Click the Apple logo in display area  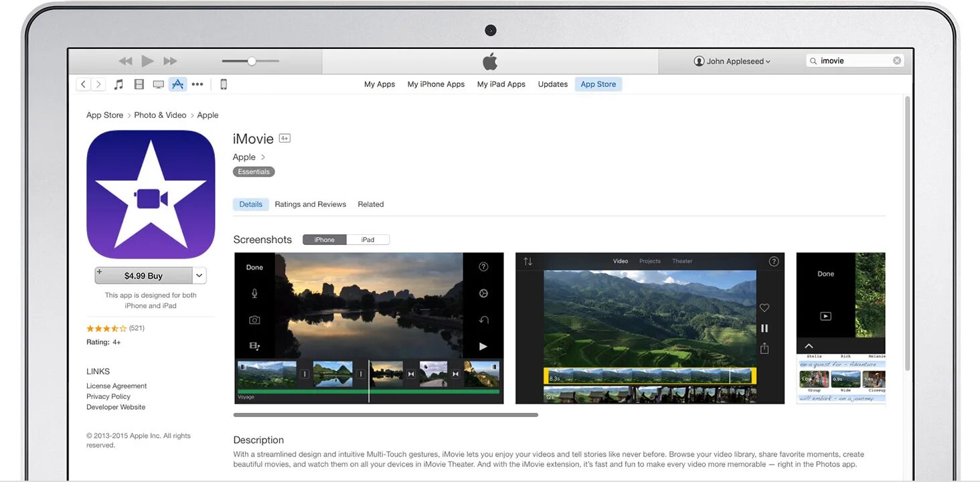[490, 62]
